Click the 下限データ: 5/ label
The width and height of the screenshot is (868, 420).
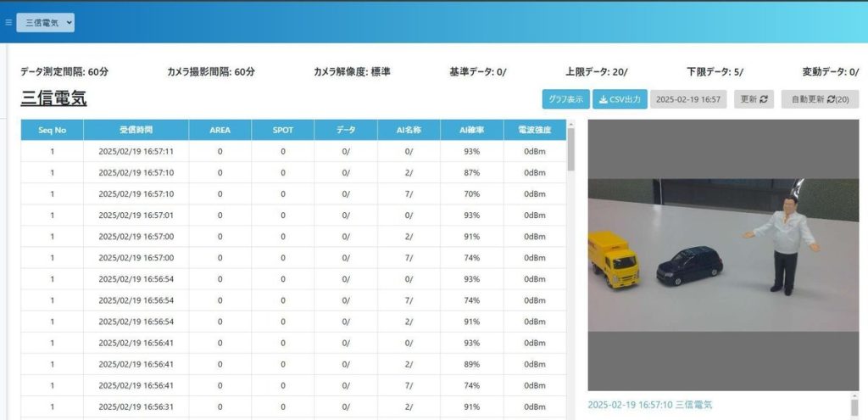[715, 72]
